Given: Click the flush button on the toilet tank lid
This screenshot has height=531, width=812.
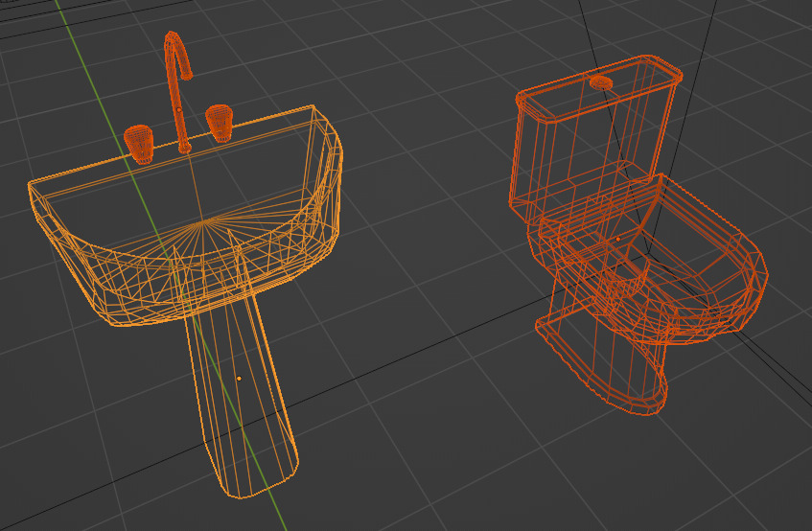Looking at the screenshot, I should pyautogui.click(x=601, y=81).
